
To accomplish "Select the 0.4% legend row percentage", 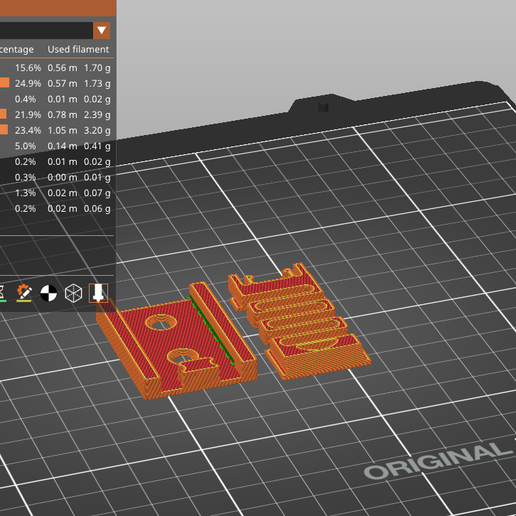I will pos(25,99).
